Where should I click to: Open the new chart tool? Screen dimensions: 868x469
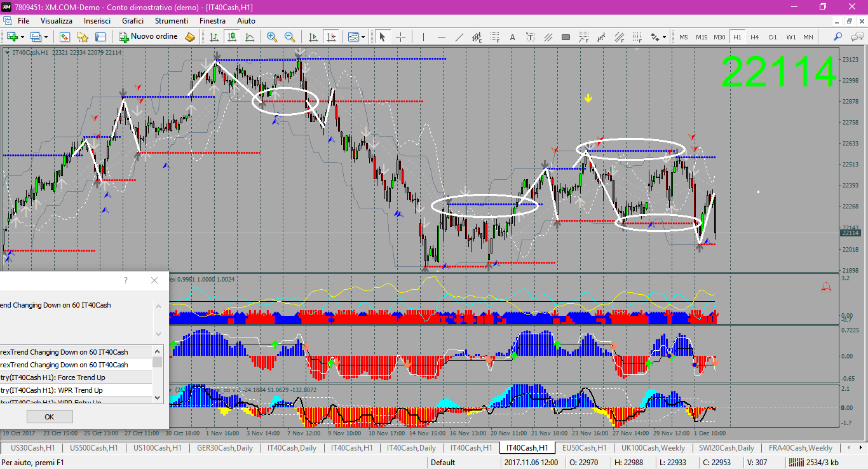point(12,37)
